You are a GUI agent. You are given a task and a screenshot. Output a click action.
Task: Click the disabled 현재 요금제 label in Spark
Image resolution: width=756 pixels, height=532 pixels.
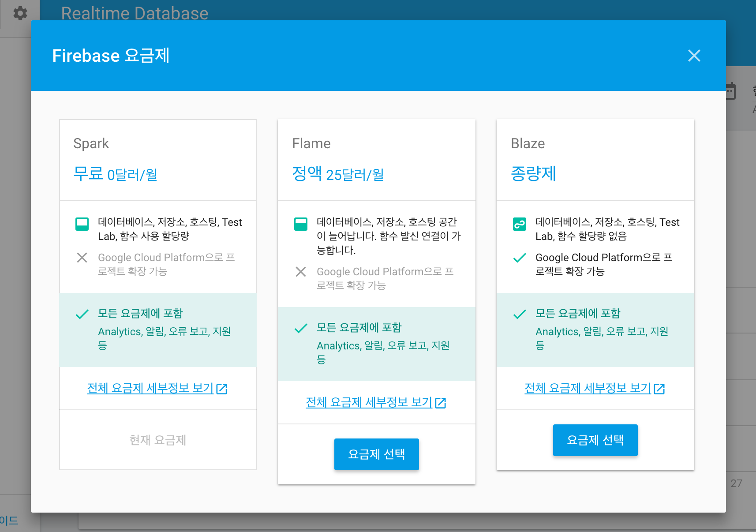[158, 440]
